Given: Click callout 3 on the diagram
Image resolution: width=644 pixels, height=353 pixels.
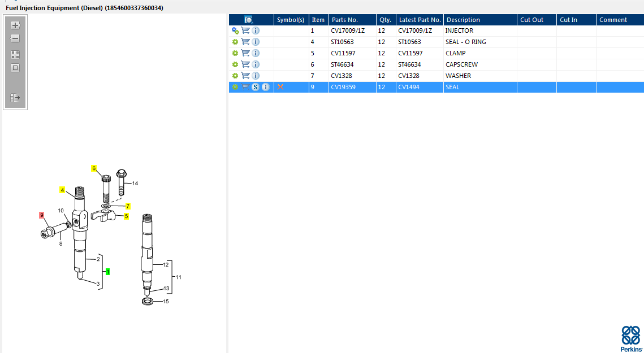Looking at the screenshot, I should 98,284.
